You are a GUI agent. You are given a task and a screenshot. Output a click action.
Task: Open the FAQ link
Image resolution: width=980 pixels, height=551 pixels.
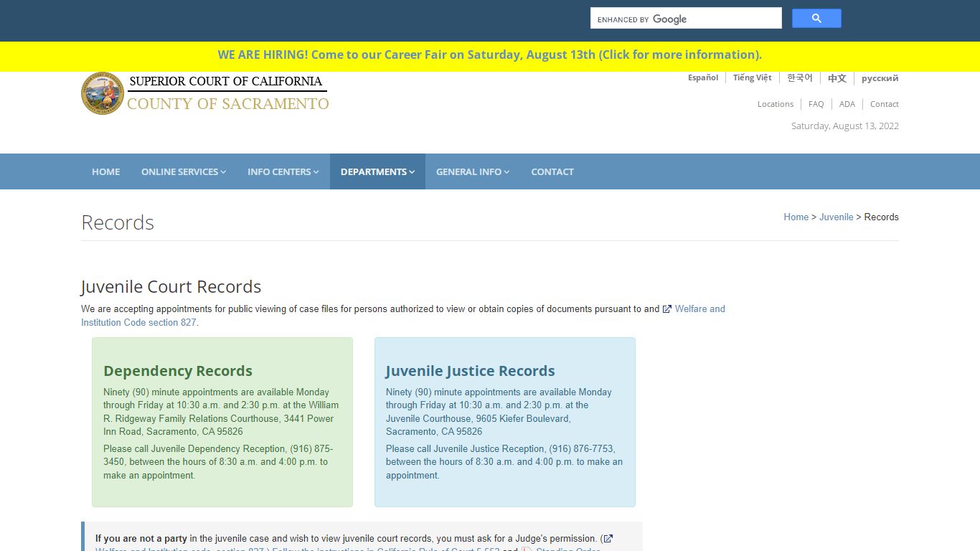816,104
